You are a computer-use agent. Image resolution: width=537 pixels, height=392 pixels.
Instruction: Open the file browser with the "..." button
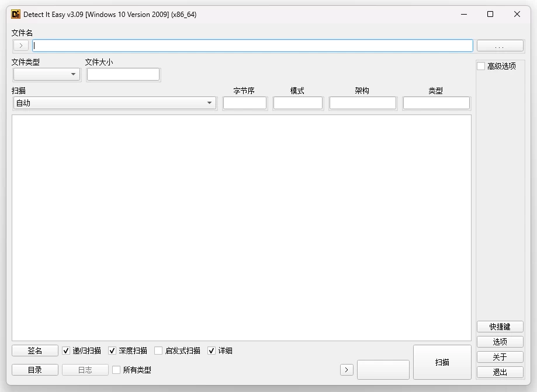pyautogui.click(x=500, y=45)
